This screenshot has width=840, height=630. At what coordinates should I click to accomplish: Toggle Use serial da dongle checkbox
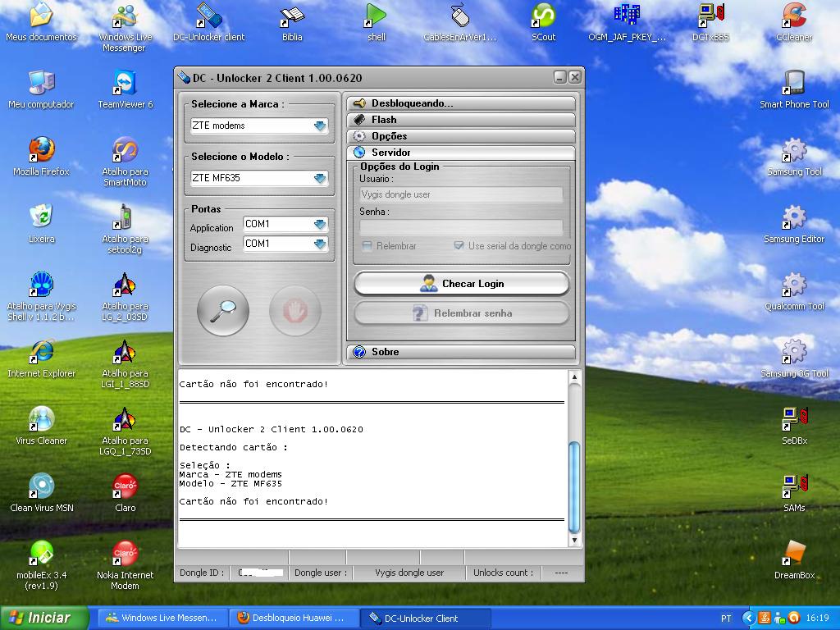pyautogui.click(x=459, y=245)
